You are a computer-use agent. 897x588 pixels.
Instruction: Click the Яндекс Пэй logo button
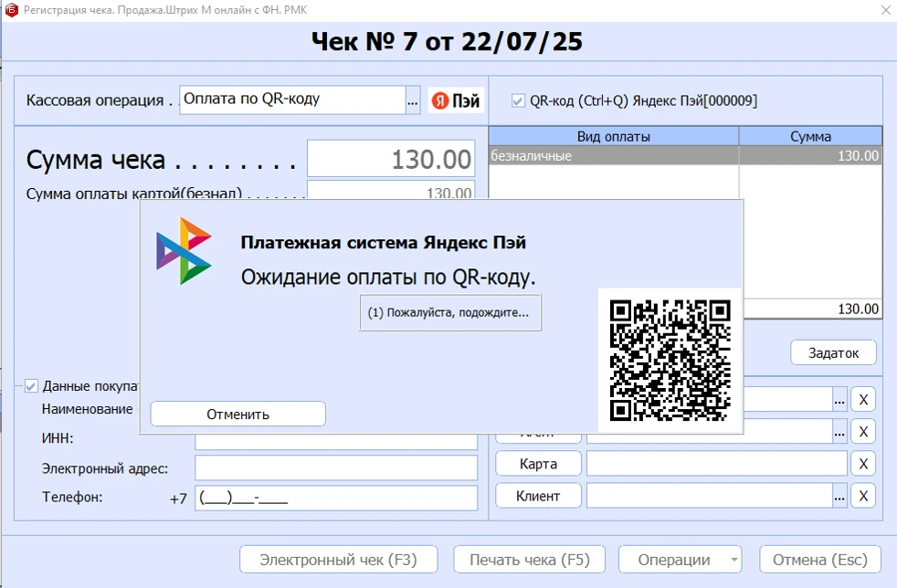pyautogui.click(x=456, y=100)
